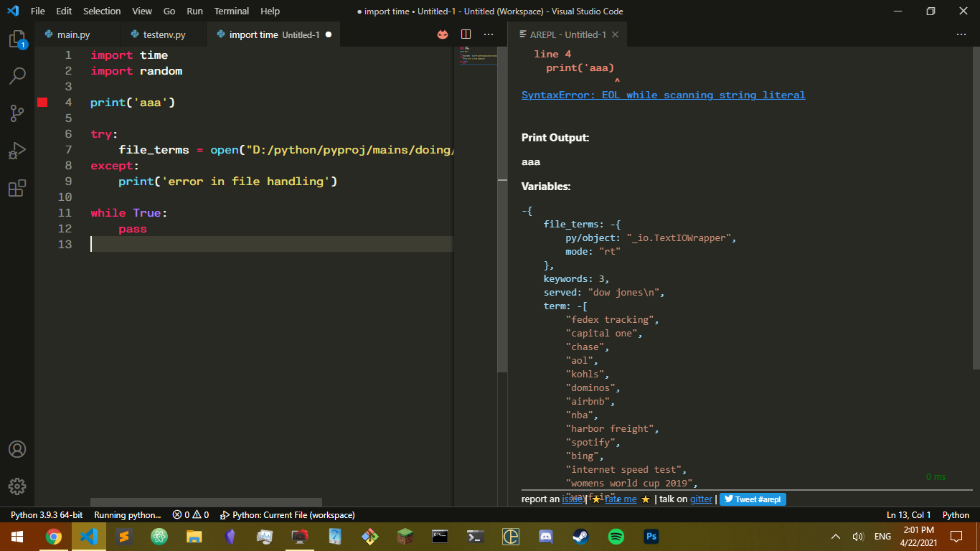Open the Source Control view
Screen dimensions: 980x551
coord(17,113)
